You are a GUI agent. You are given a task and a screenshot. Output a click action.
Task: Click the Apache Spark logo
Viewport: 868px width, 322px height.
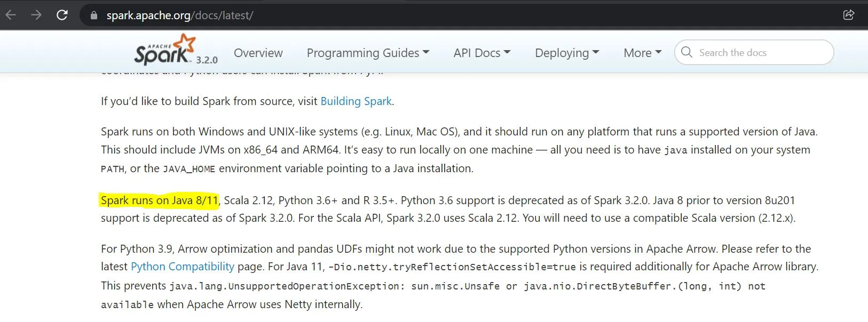164,50
